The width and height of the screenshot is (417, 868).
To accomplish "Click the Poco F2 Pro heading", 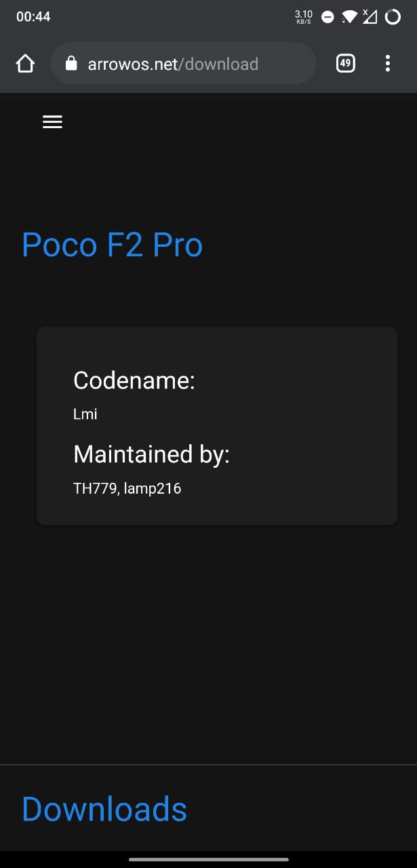I will [113, 245].
